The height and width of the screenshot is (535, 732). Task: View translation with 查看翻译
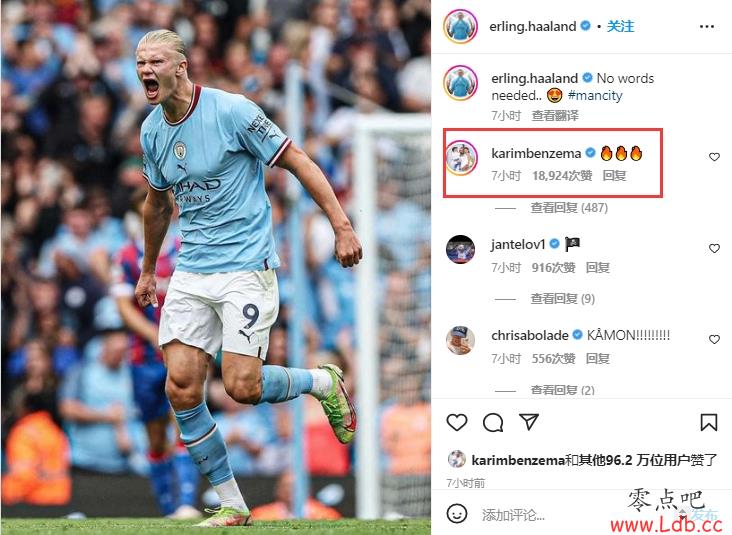[x=555, y=115]
